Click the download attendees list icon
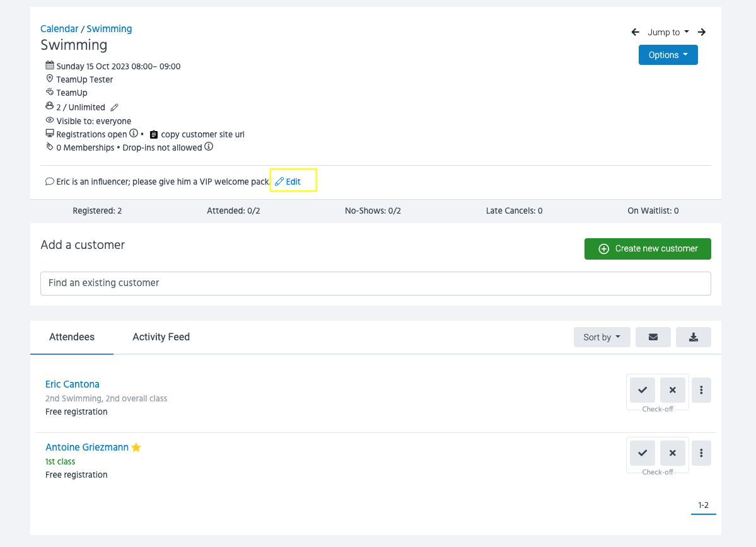Screen dimensions: 756x547 [693, 337]
